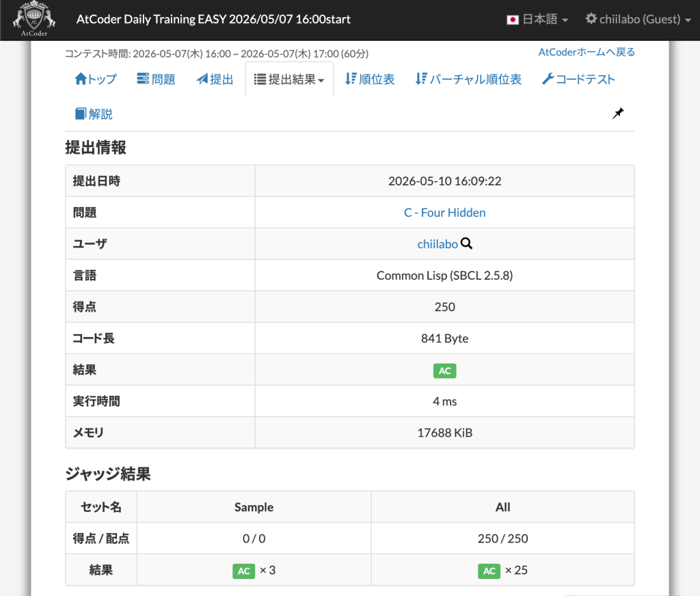
Task: Click the メモリ label cell
Action: [x=160, y=433]
